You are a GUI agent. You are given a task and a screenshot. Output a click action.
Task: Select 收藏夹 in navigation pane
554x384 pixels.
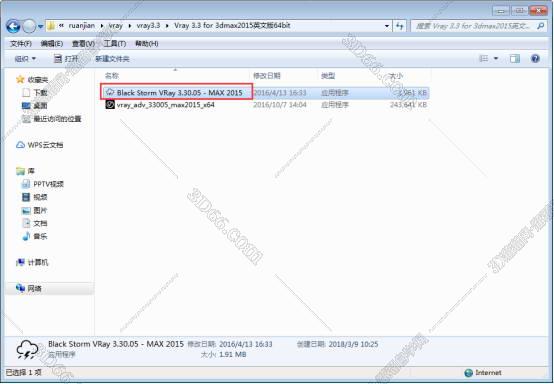tap(37, 79)
